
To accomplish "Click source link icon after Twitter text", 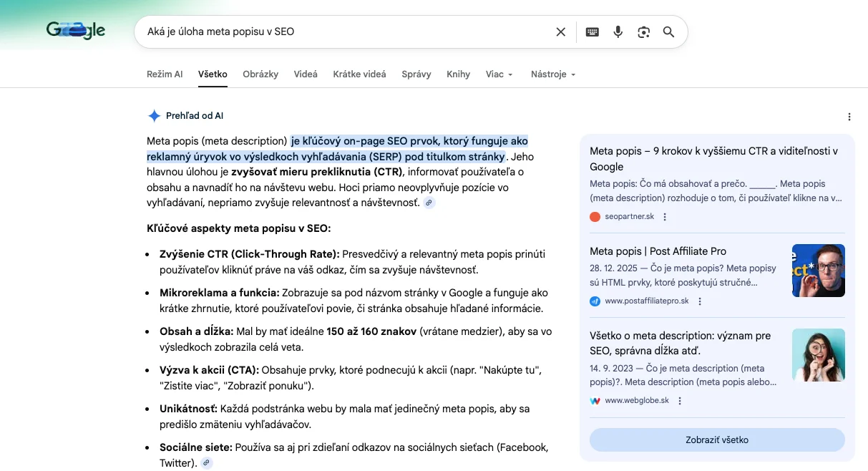I will [207, 463].
